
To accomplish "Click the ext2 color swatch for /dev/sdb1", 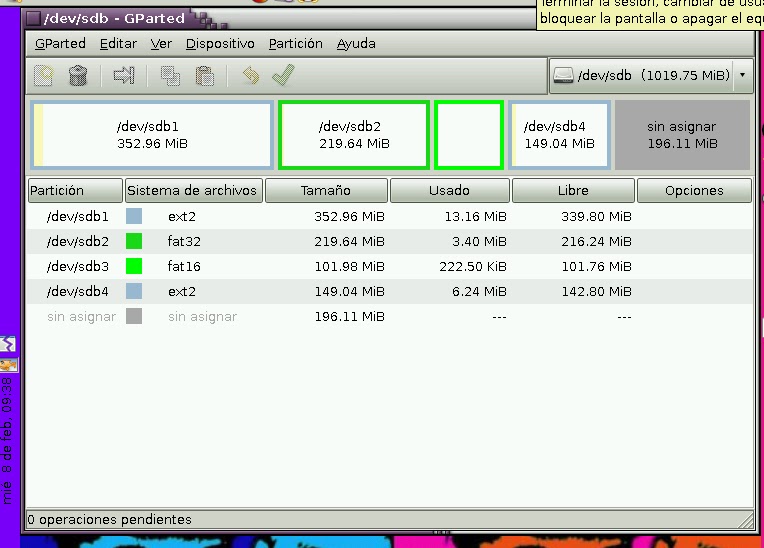I will [x=134, y=216].
